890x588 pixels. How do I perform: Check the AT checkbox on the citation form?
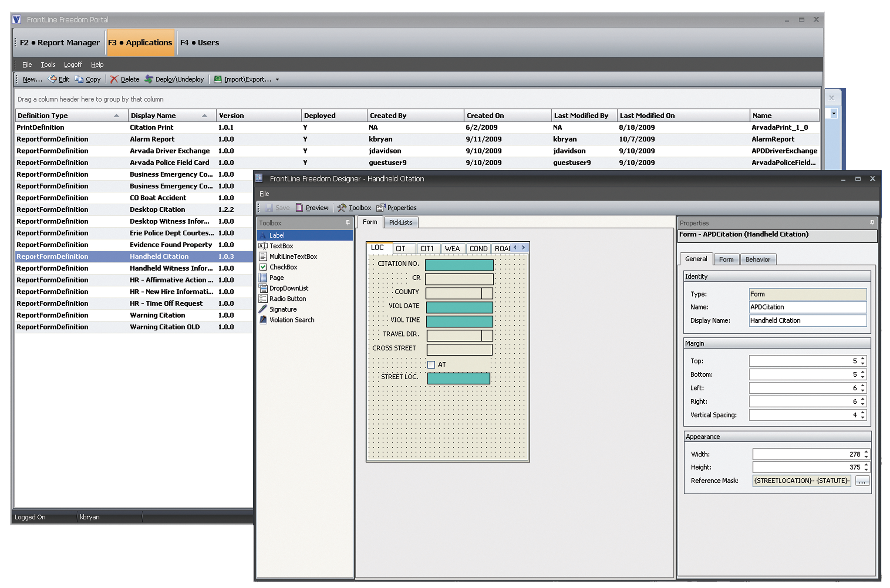point(431,364)
